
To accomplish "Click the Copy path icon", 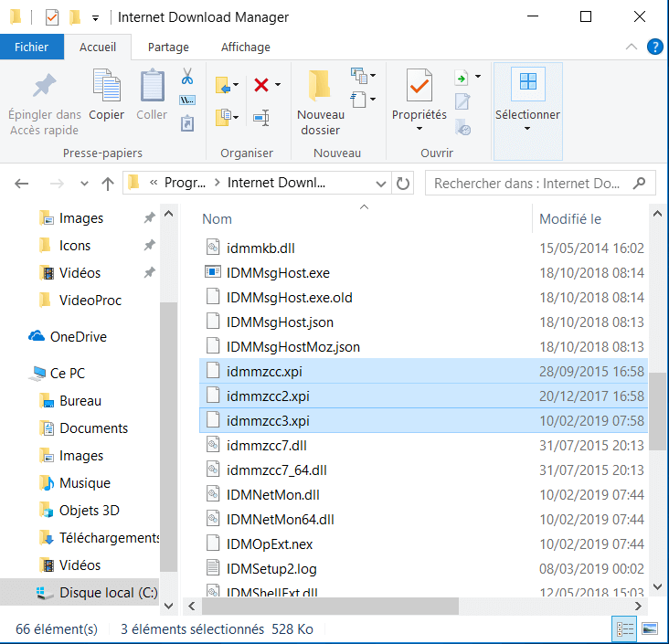I will coord(187,100).
